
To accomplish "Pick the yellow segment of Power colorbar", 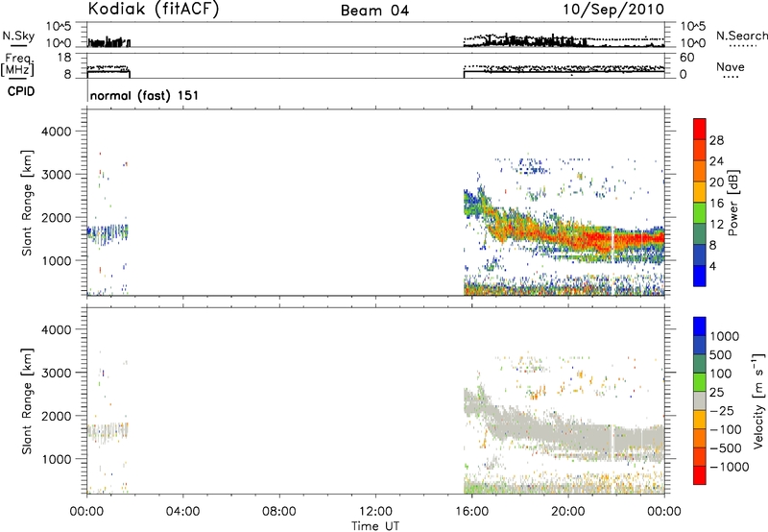I will 700,191.
